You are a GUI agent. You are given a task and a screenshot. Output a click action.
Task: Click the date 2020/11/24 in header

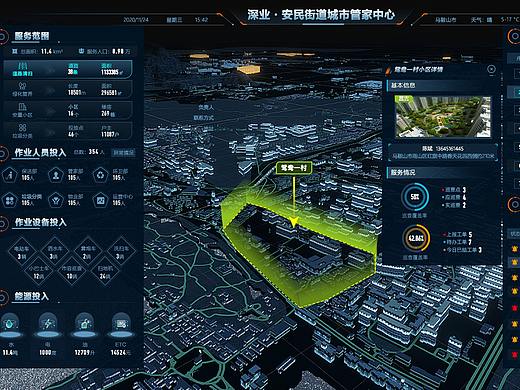click(x=136, y=20)
